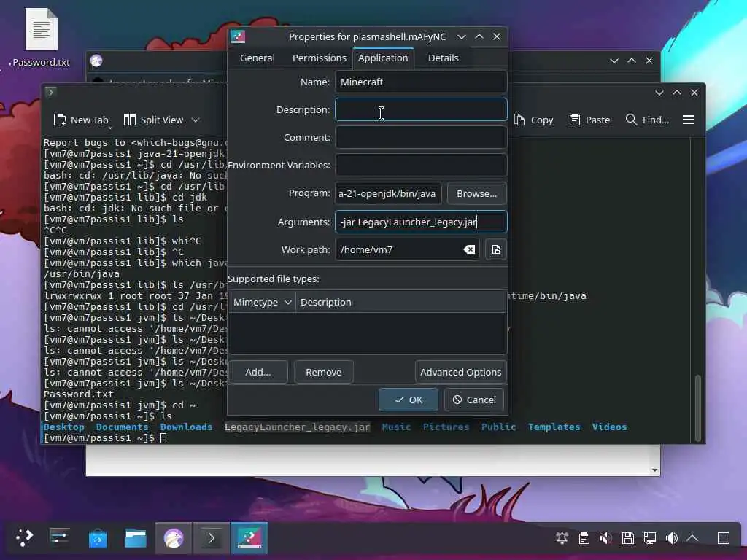Open the audio volume tray icon
The image size is (747, 560).
coord(672,538)
